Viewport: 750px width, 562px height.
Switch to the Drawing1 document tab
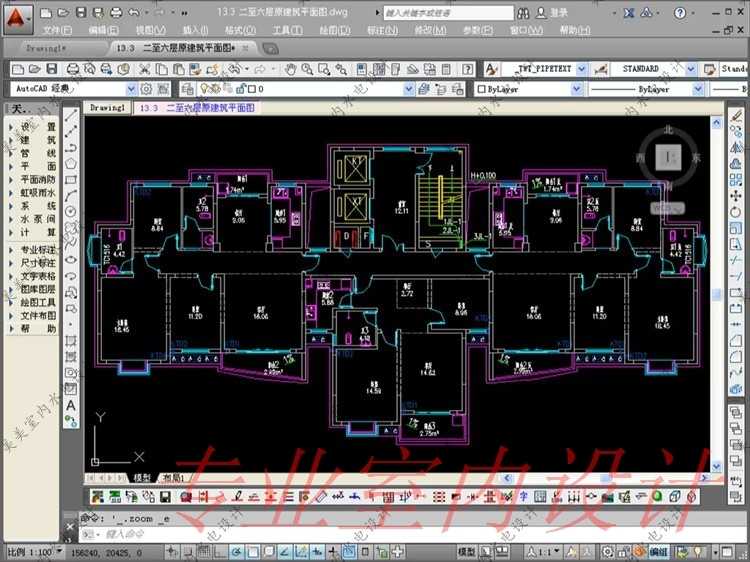point(45,48)
